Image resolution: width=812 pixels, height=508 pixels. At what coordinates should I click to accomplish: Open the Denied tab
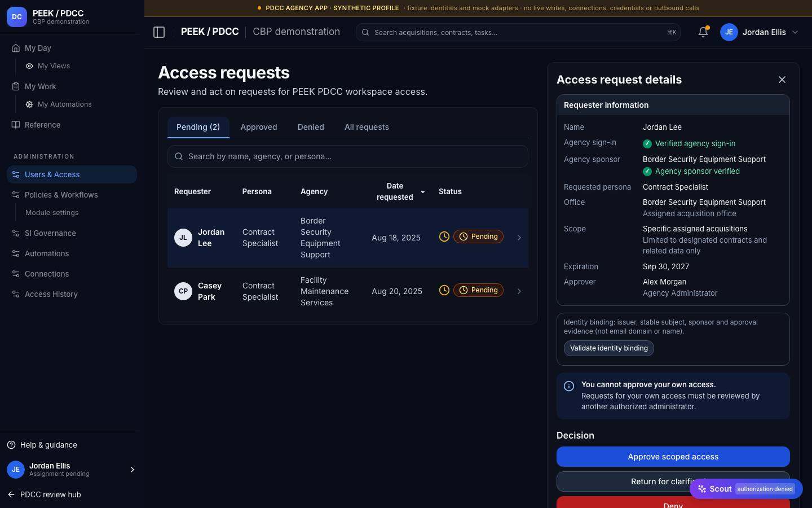click(311, 128)
